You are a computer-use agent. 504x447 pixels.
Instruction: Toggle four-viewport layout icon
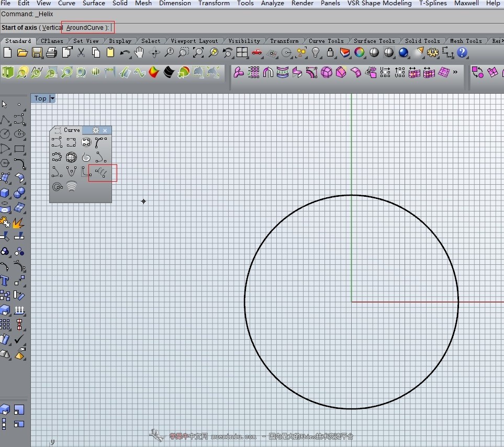[x=242, y=52]
